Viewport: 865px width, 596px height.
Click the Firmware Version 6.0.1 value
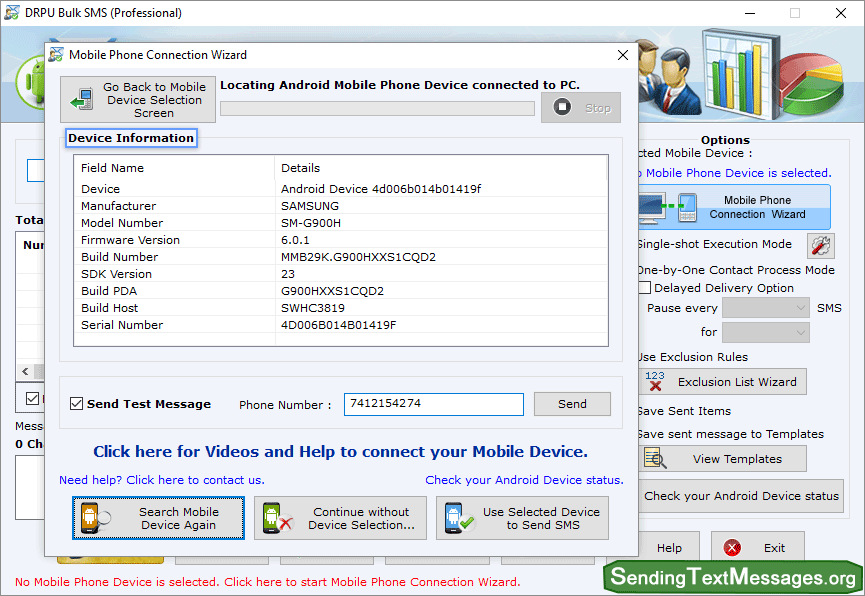296,240
